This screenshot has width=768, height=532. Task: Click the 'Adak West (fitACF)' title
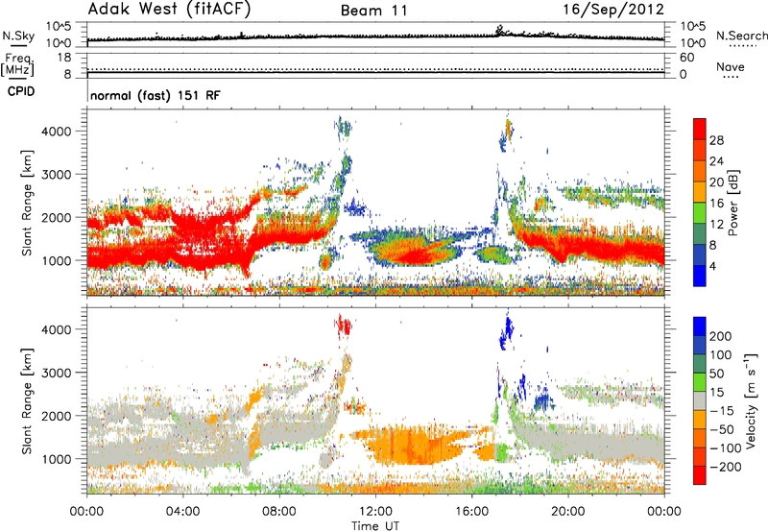(x=169, y=10)
